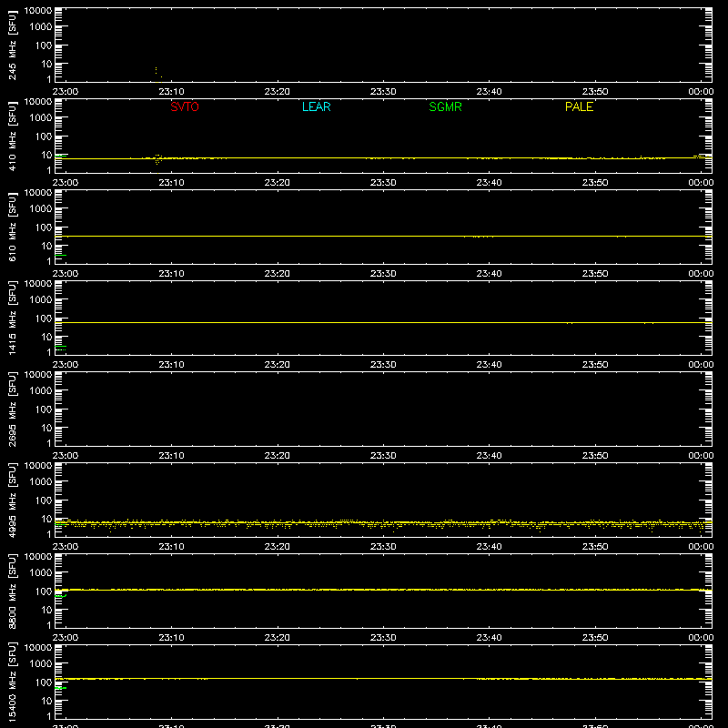Select the 245 MHz [SFU] axis title
728x728 pixels.
point(12,45)
